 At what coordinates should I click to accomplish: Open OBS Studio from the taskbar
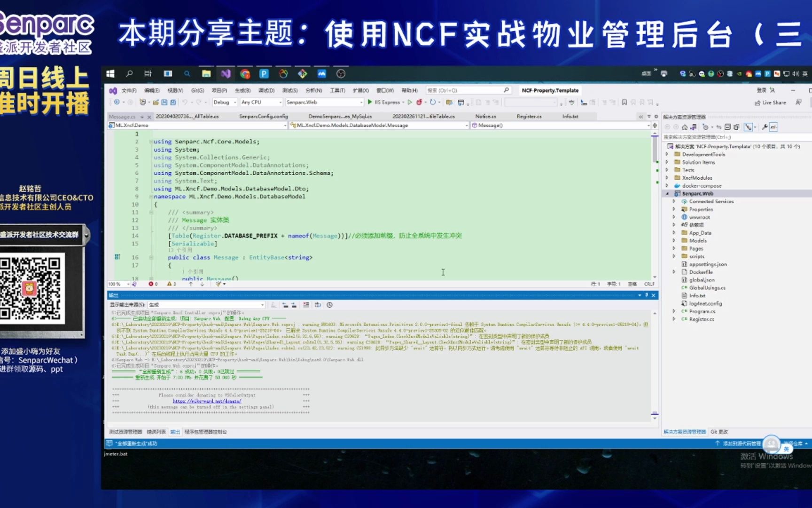(x=341, y=74)
